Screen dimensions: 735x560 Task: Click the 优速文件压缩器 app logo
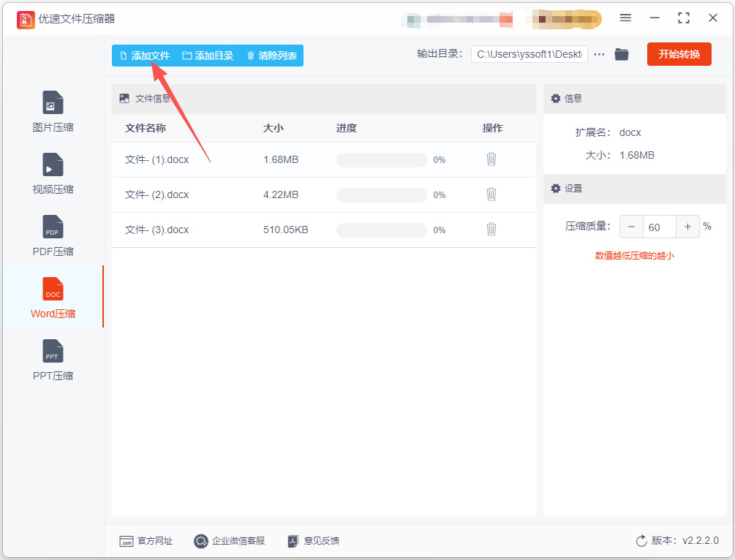click(x=26, y=19)
